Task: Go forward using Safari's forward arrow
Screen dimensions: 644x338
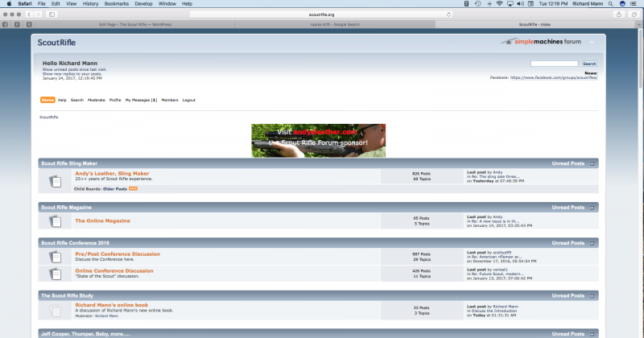Action: (38, 14)
